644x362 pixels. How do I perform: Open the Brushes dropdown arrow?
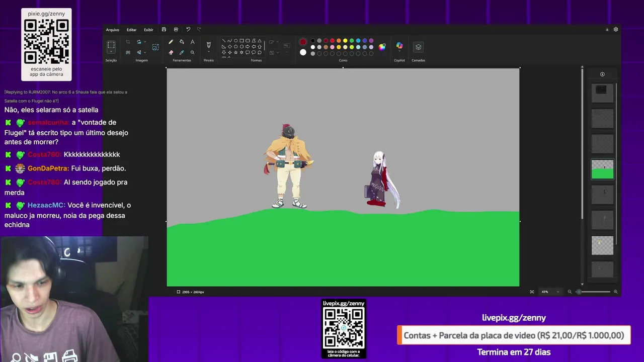(x=209, y=52)
